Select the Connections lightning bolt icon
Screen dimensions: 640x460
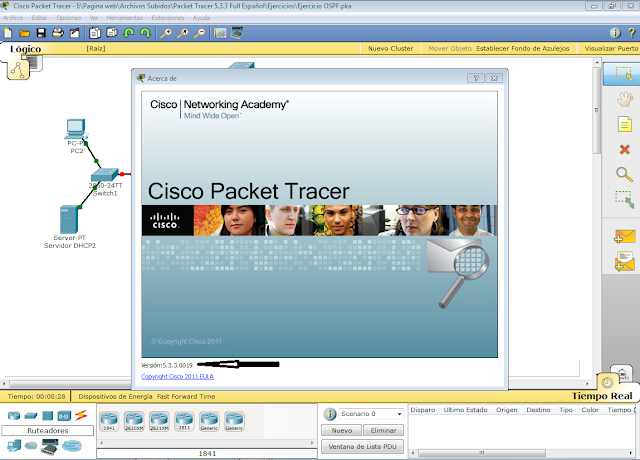(x=81, y=415)
